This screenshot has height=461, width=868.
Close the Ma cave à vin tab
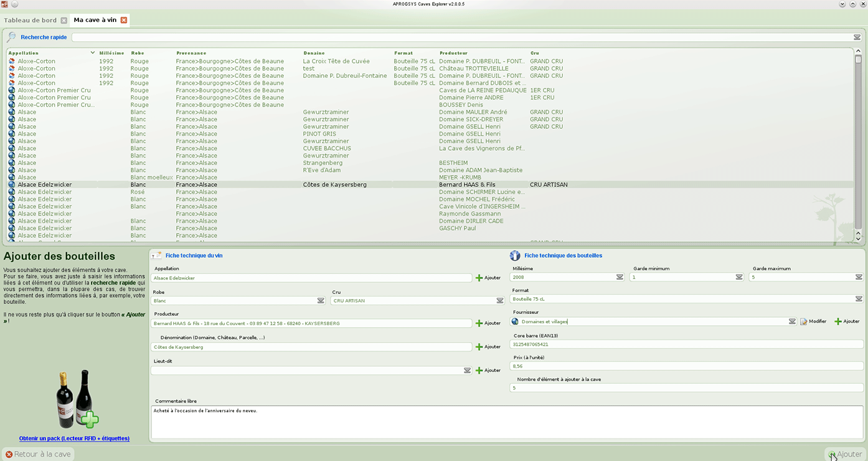click(124, 21)
